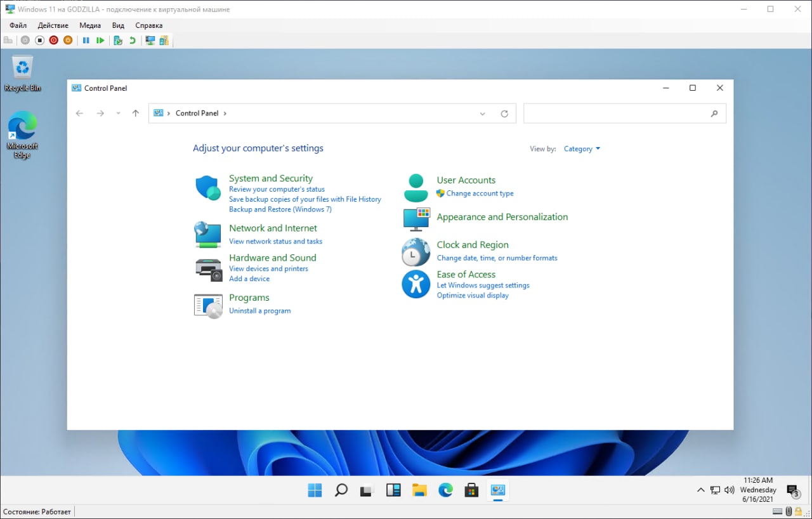812x519 pixels.
Task: Open notification center with 3 badge
Action: (x=793, y=490)
